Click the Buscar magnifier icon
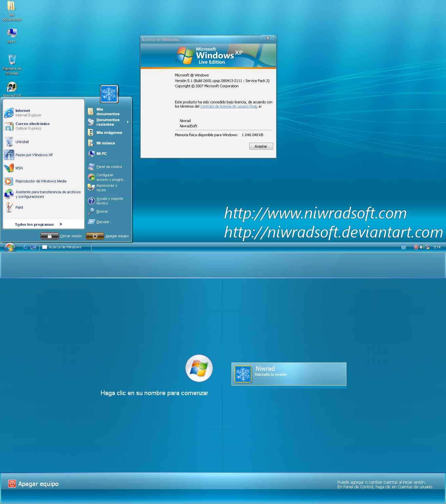 91,211
